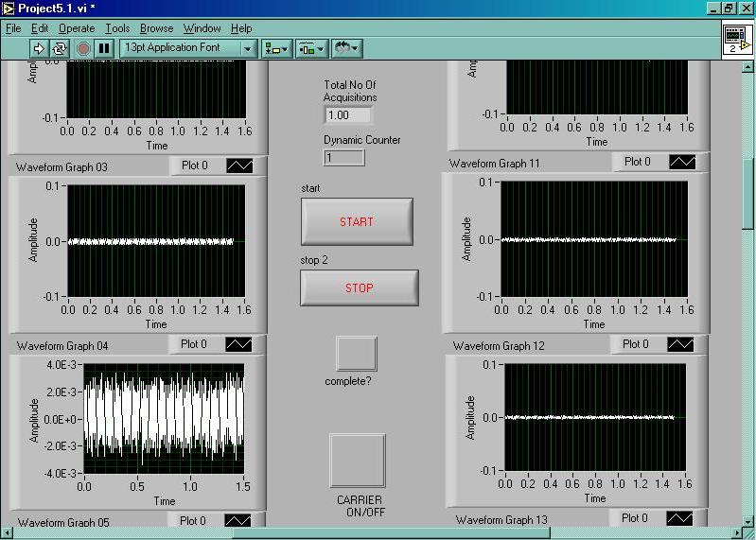Click Waveform Graph 03 plot legend icon
The height and width of the screenshot is (540, 756).
coord(239,166)
